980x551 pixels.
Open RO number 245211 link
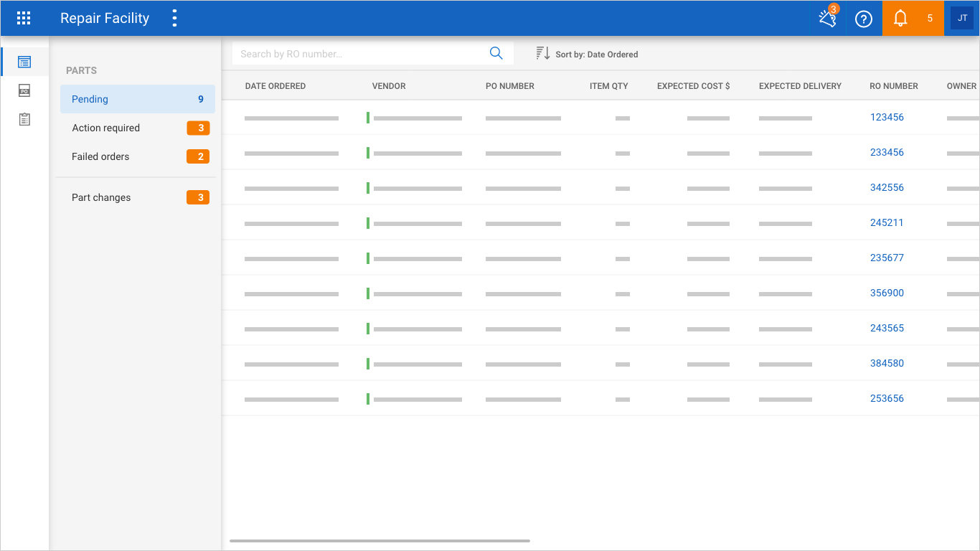pos(887,222)
